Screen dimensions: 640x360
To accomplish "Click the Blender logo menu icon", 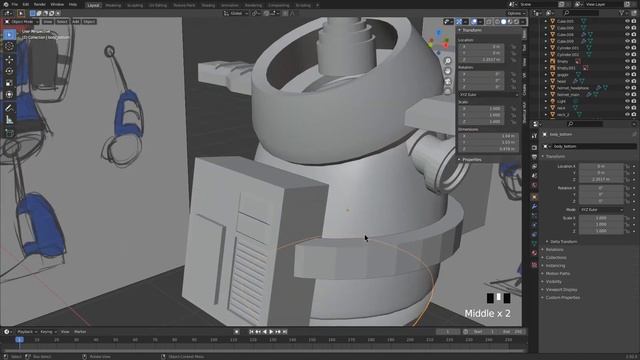I will pyautogui.click(x=5, y=4).
